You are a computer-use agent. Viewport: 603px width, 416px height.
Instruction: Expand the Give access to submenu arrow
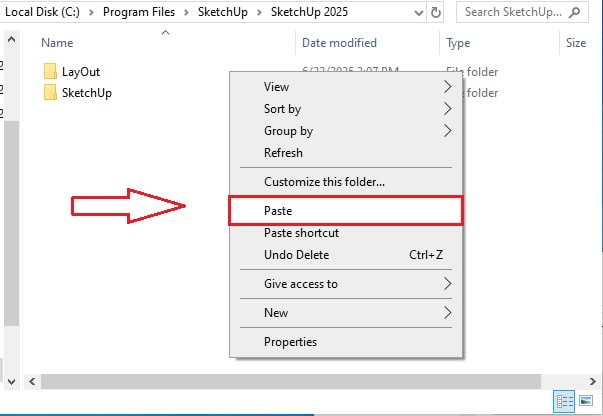(447, 284)
